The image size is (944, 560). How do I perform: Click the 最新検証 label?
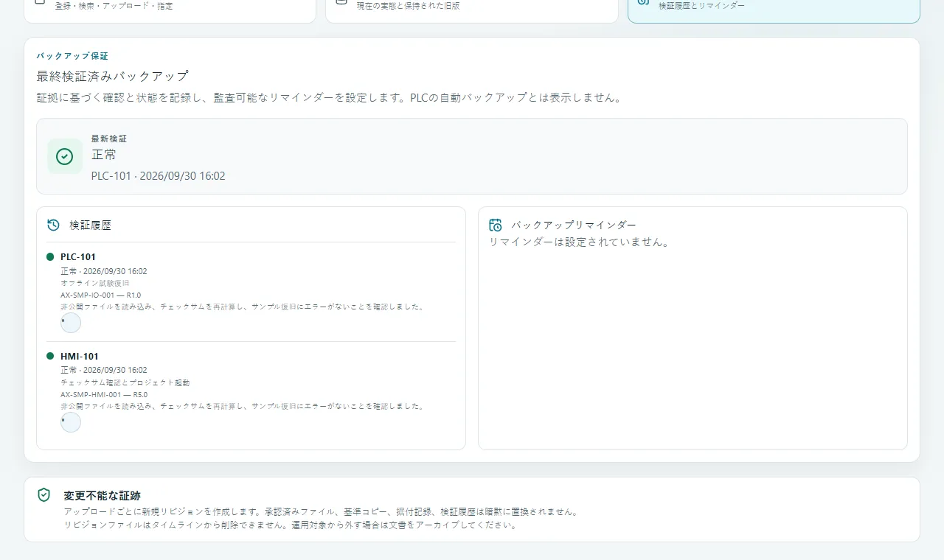pos(109,139)
